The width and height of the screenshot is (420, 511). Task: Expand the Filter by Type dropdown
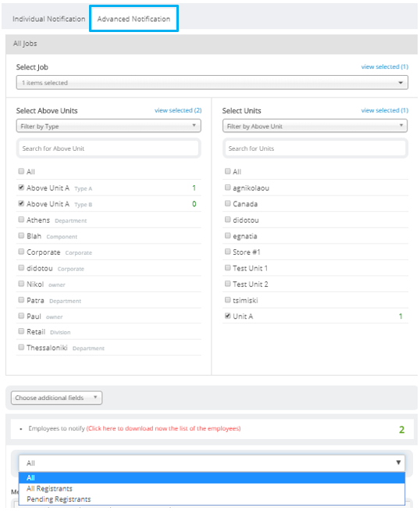point(109,126)
